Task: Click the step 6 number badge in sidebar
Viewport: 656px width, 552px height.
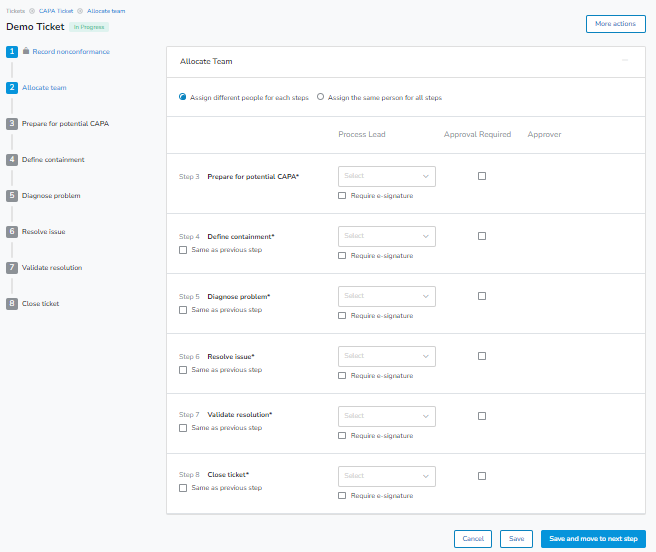Action: (12, 231)
